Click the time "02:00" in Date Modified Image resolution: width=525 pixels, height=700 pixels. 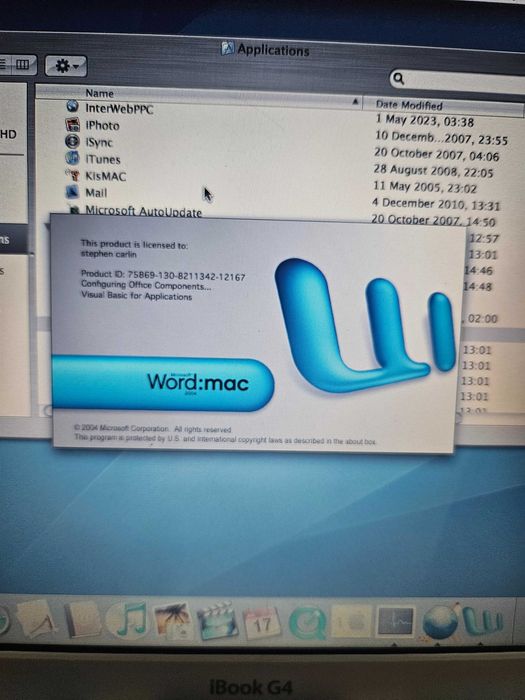coord(482,319)
